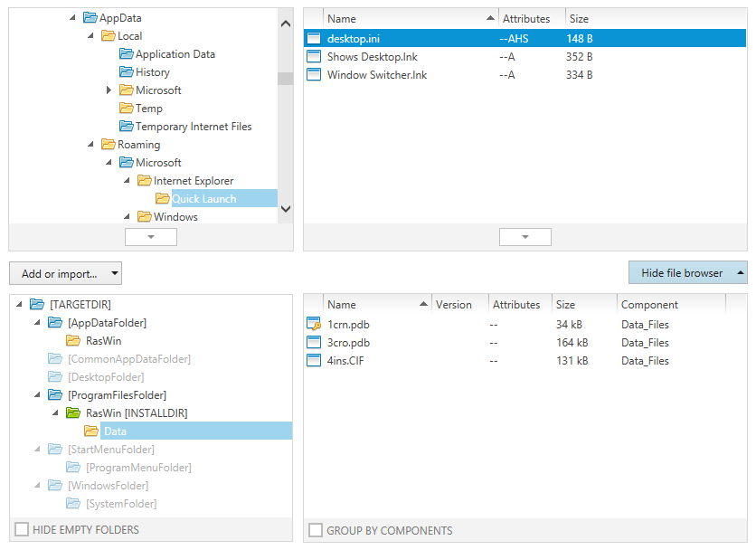Click the desktop.ini file icon

click(x=312, y=38)
